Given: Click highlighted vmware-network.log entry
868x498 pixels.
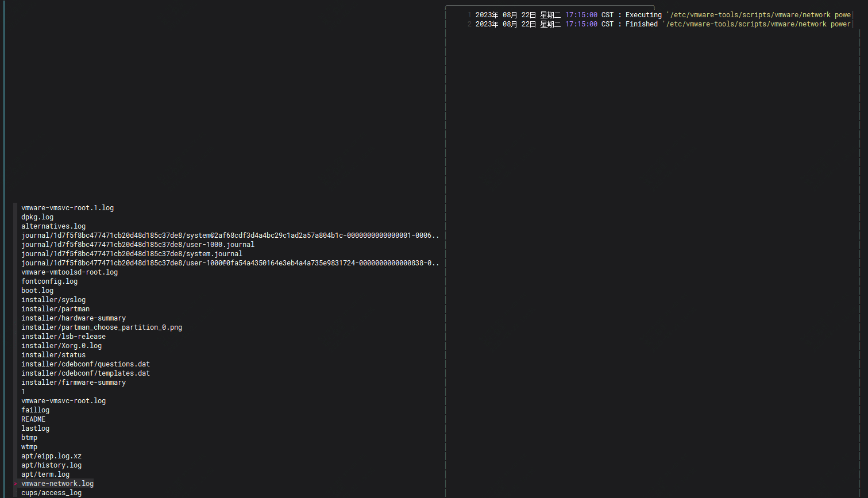Looking at the screenshot, I should tap(57, 484).
